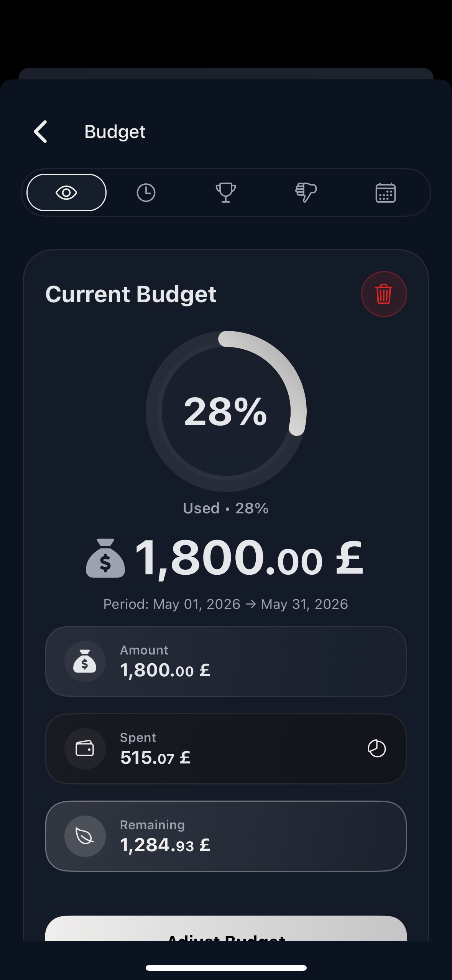Tap the 28% circular progress ring

click(x=226, y=411)
